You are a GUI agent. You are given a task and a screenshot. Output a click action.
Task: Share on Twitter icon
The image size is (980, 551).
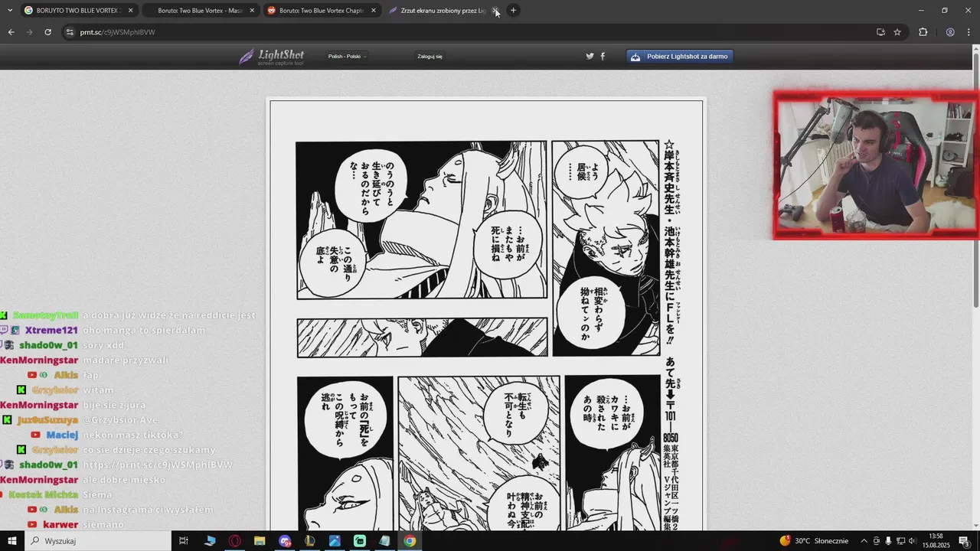click(x=590, y=56)
